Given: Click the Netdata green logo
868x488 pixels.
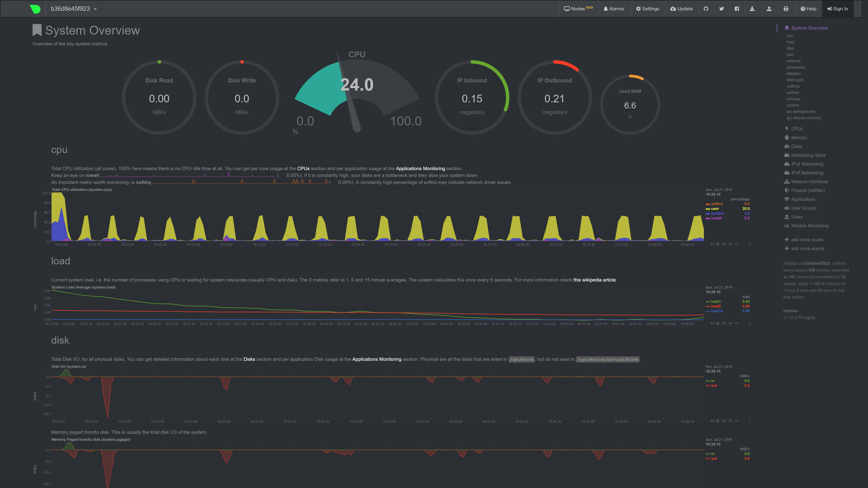Looking at the screenshot, I should click(35, 9).
